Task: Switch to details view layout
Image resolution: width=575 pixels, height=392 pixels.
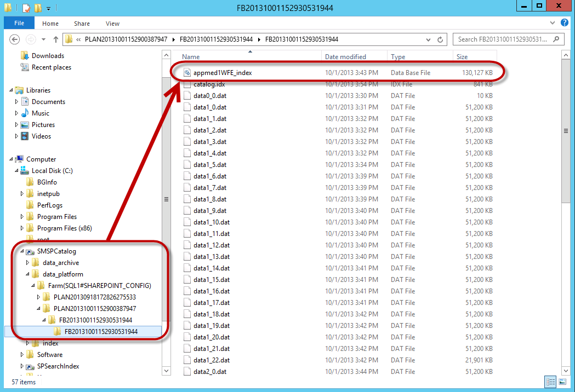Action: pos(549,382)
